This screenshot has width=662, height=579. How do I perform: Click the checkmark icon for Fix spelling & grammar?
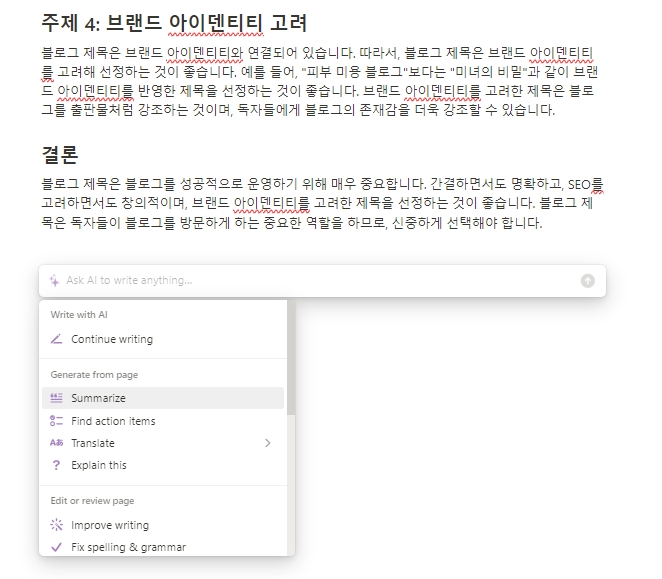[x=56, y=547]
